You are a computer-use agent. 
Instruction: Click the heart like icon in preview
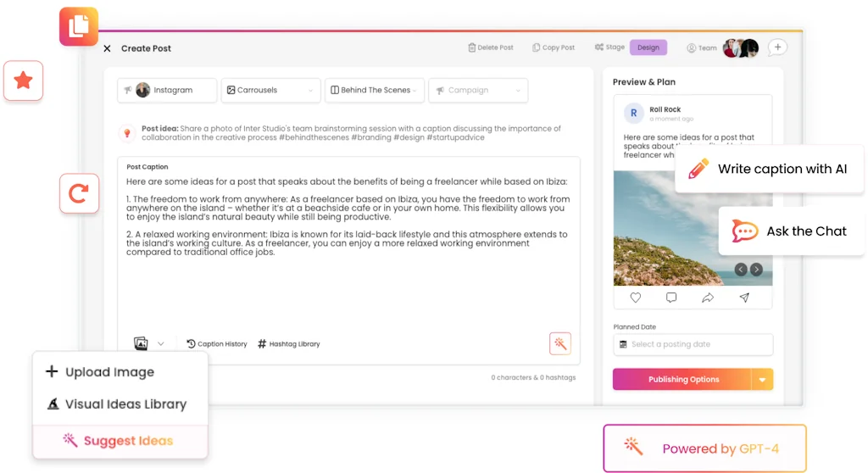tap(636, 298)
